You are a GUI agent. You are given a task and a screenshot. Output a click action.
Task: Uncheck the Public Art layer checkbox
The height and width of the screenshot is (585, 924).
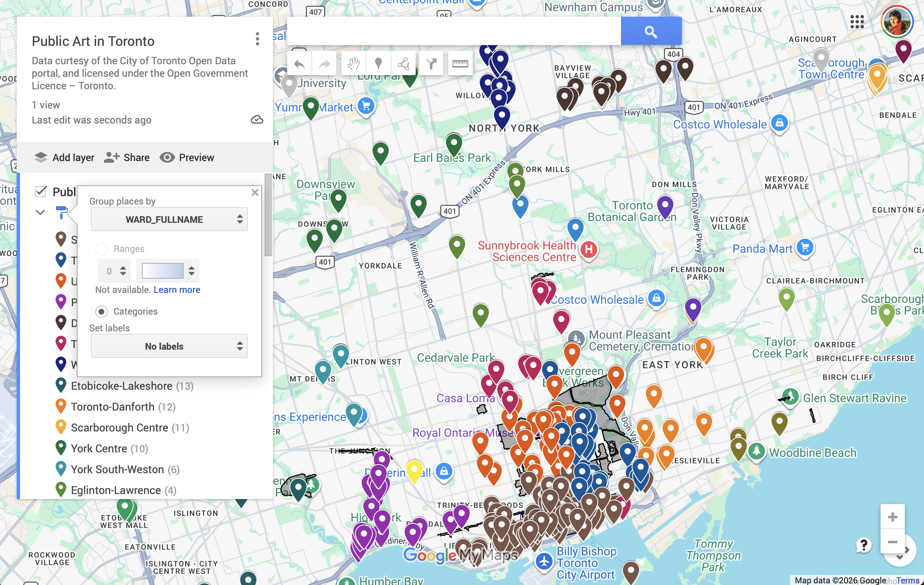click(x=41, y=192)
